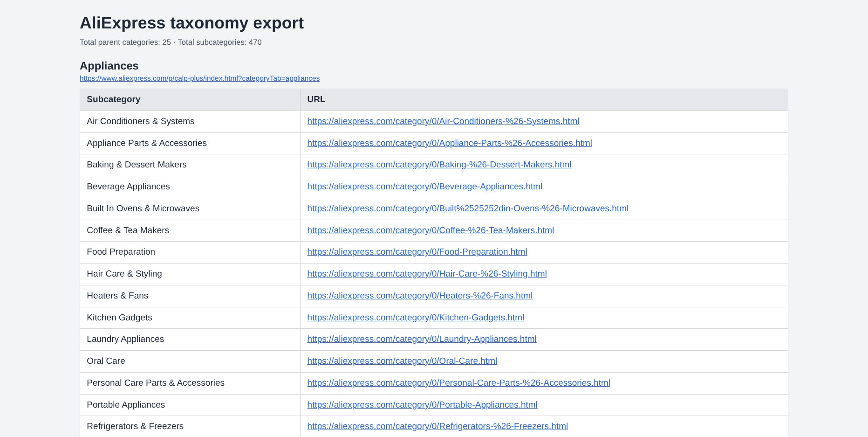Image resolution: width=868 pixels, height=437 pixels.
Task: Click the 'Baking & Dessert Makers' cell
Action: 190,165
